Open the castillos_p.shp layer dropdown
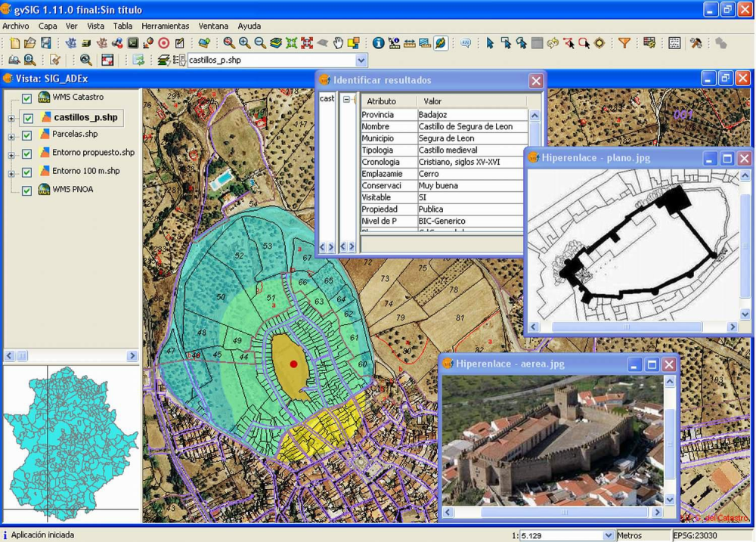The image size is (756, 542). 361,60
